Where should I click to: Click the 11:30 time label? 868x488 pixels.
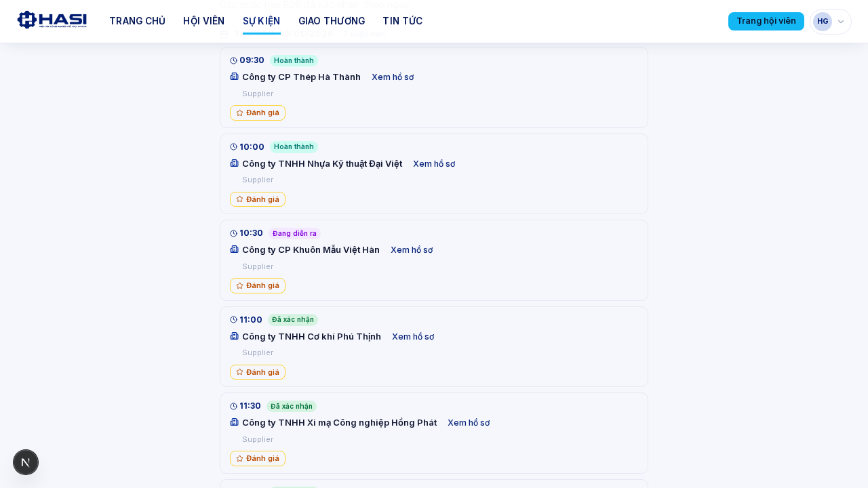[250, 406]
